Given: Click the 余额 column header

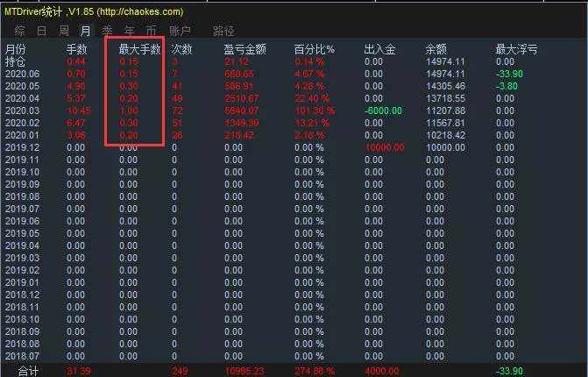Looking at the screenshot, I should pyautogui.click(x=436, y=49).
